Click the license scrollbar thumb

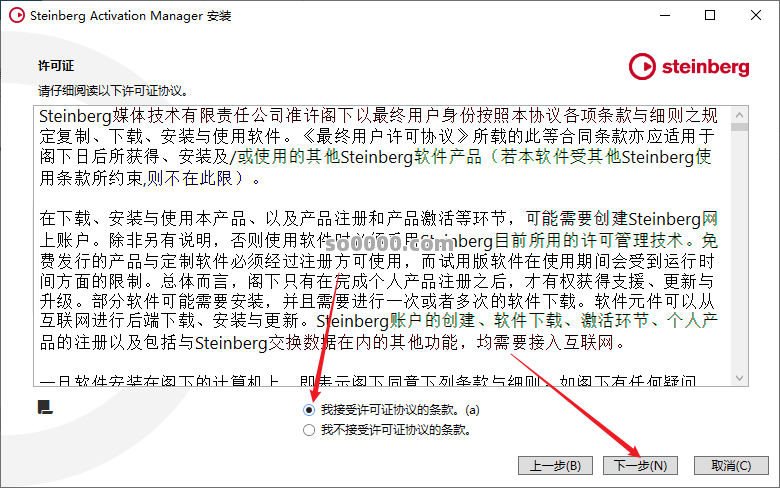coord(739,127)
